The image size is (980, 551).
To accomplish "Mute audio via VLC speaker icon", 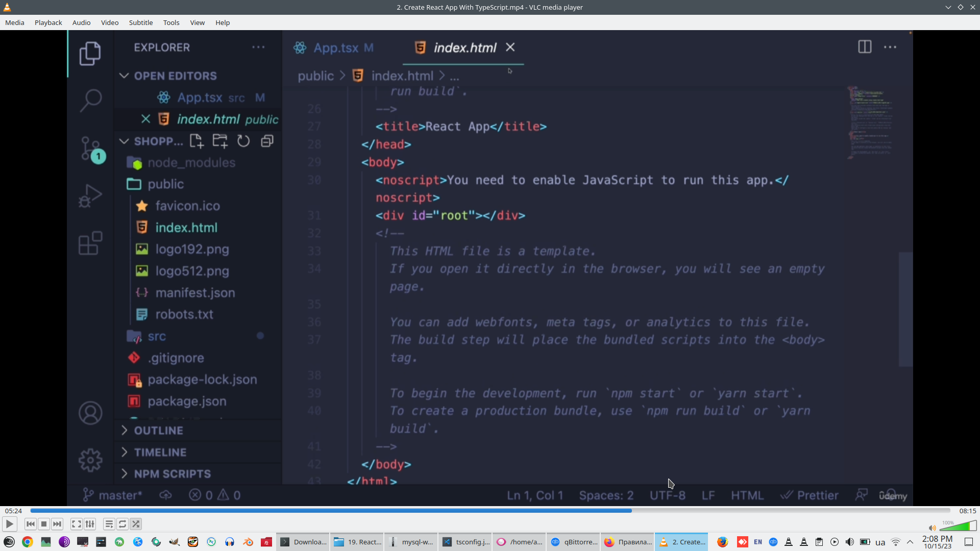I will point(932,528).
